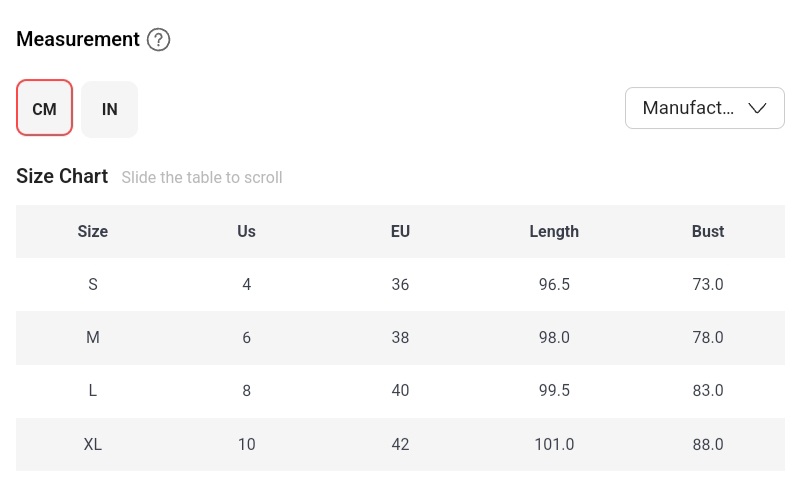The height and width of the screenshot is (488, 800).
Task: Click the Size Chart heading
Action: pos(62,176)
